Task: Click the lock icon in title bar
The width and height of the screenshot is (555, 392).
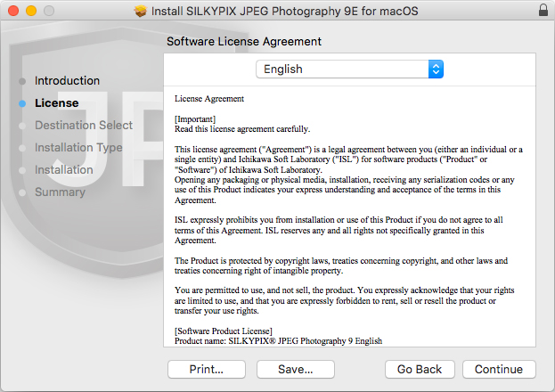Action: (x=543, y=11)
